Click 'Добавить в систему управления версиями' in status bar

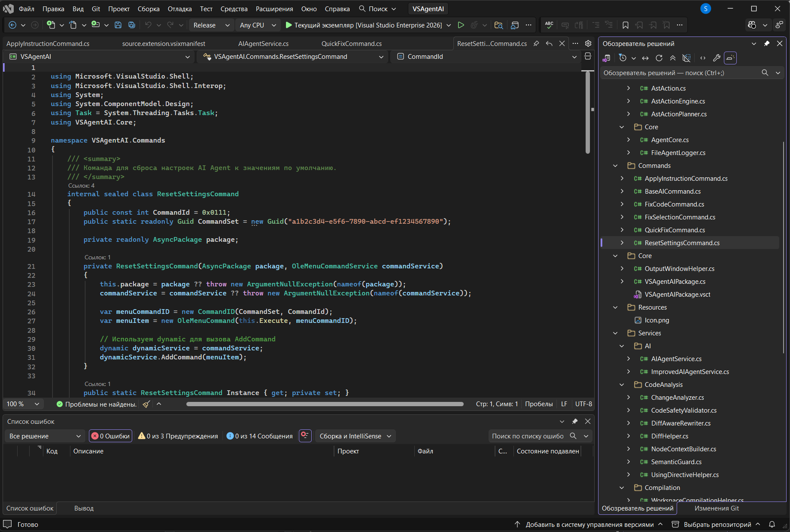pos(589,524)
